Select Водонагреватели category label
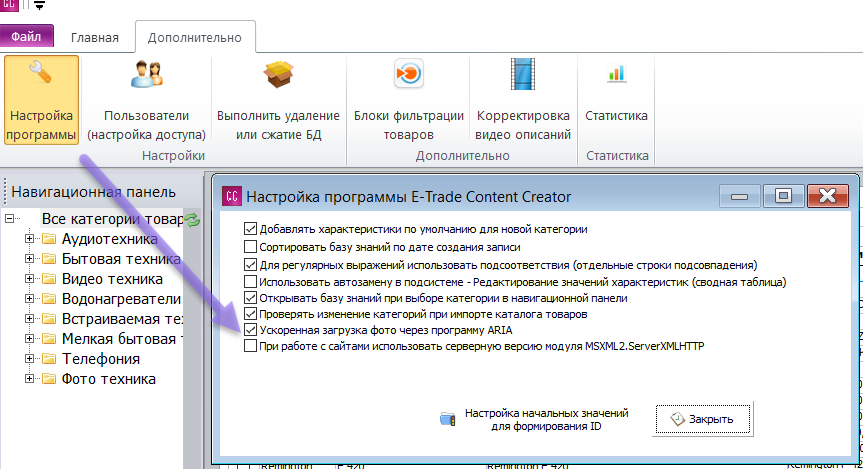 click(121, 299)
